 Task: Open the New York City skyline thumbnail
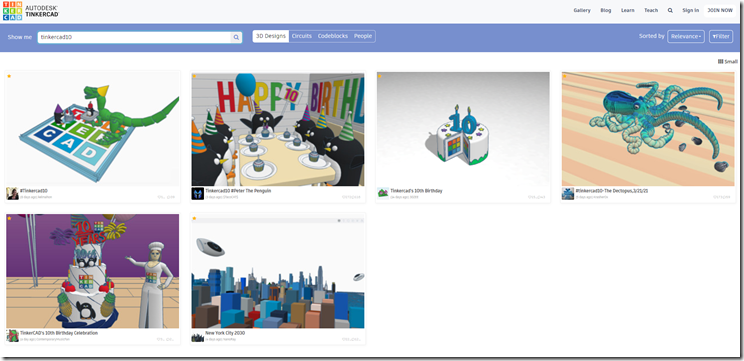coord(278,271)
